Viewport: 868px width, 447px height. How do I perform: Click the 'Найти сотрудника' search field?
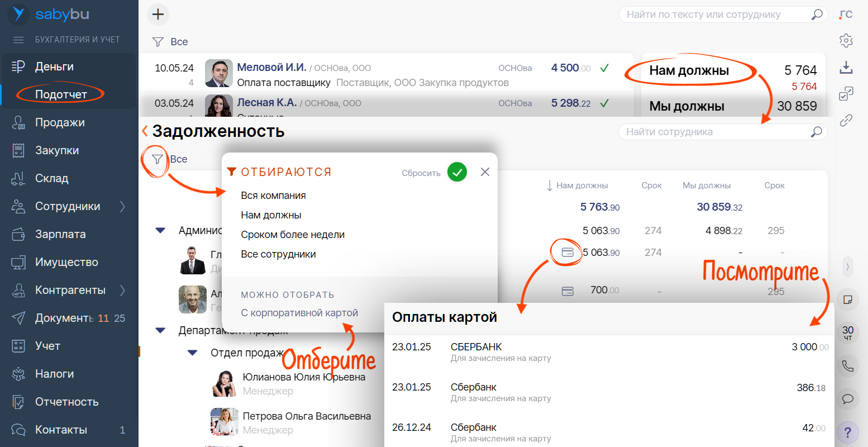coord(715,132)
